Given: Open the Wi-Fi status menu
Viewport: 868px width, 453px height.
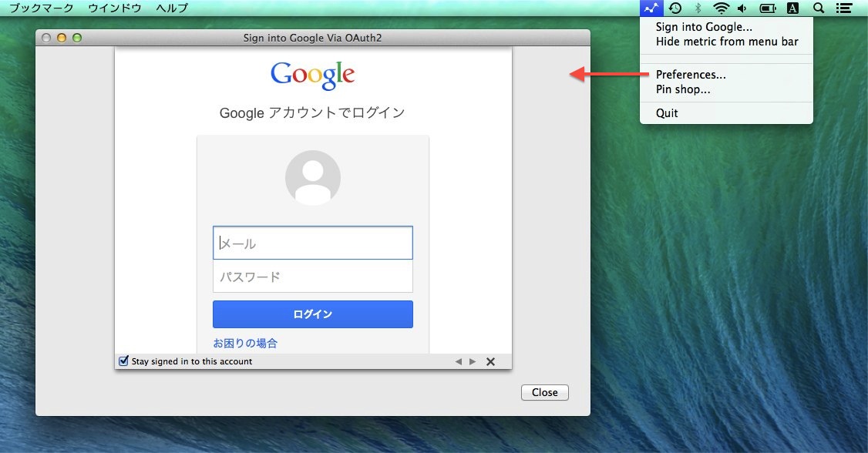Looking at the screenshot, I should [721, 8].
